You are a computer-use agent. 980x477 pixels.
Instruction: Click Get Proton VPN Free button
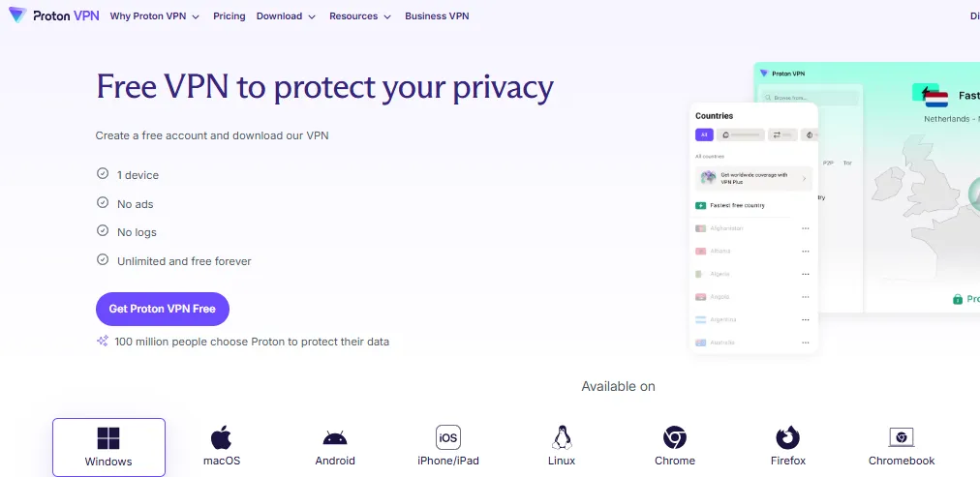[x=163, y=309]
